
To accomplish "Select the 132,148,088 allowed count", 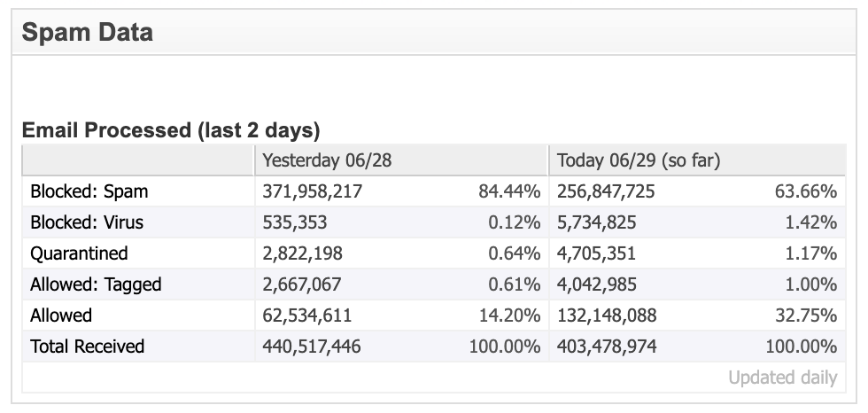I will (607, 316).
